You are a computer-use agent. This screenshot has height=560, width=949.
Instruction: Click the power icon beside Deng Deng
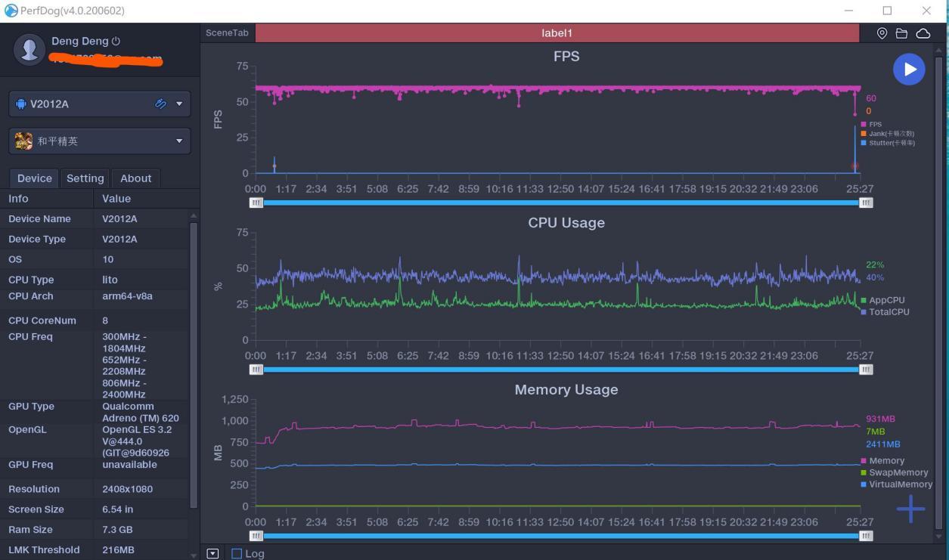(x=116, y=42)
